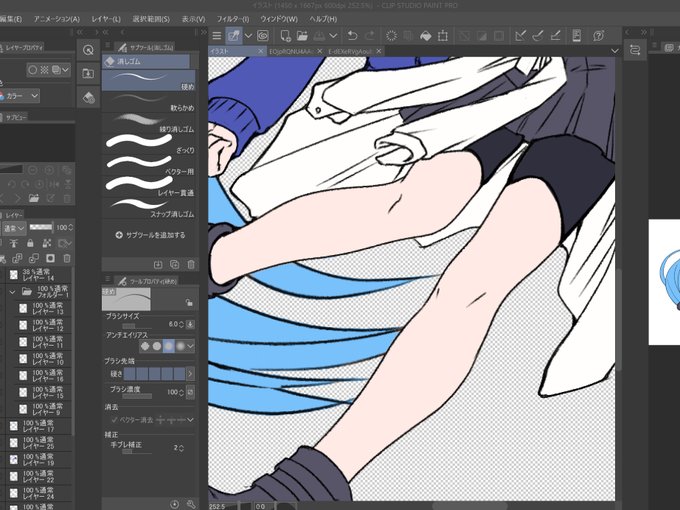Select no anti-aliasing option
Image resolution: width=680 pixels, height=510 pixels.
(145, 346)
